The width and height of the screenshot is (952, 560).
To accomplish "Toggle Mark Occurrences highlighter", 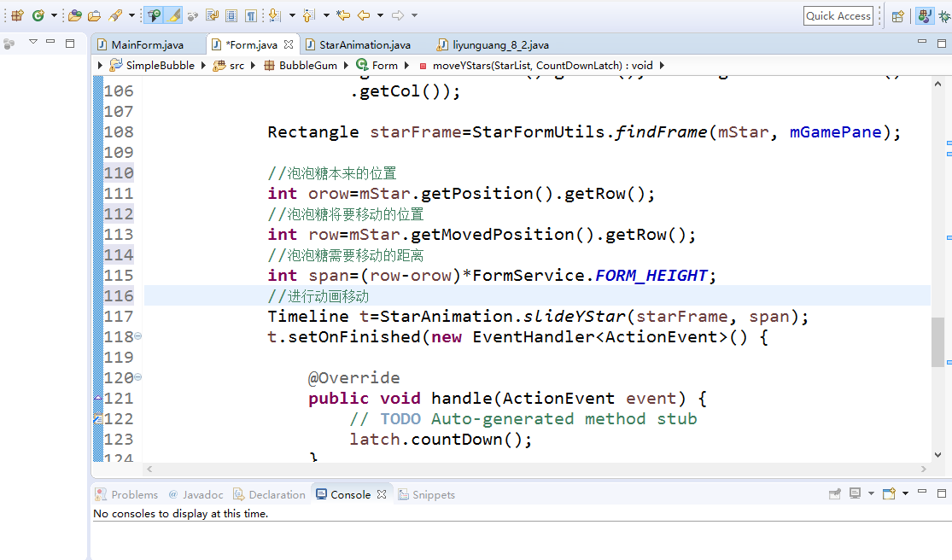I will click(173, 15).
